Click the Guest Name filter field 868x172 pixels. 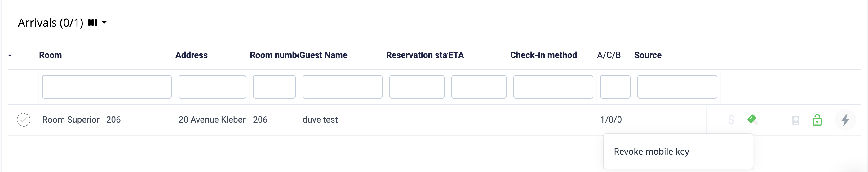pos(342,87)
